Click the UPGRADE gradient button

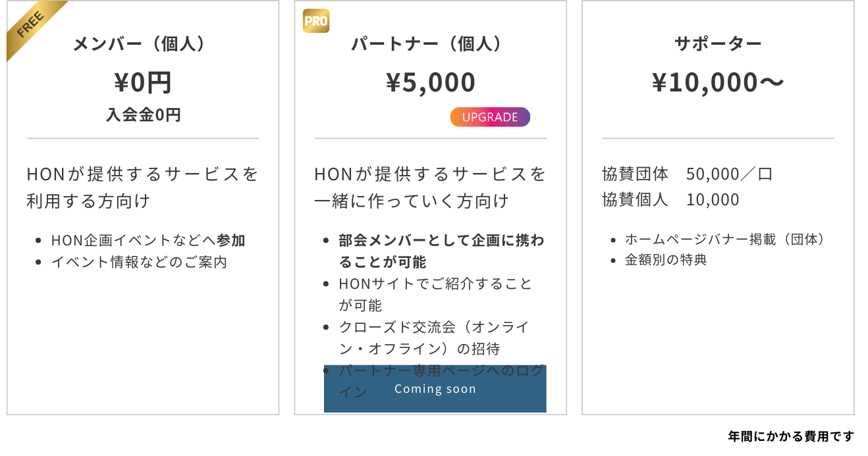[490, 117]
